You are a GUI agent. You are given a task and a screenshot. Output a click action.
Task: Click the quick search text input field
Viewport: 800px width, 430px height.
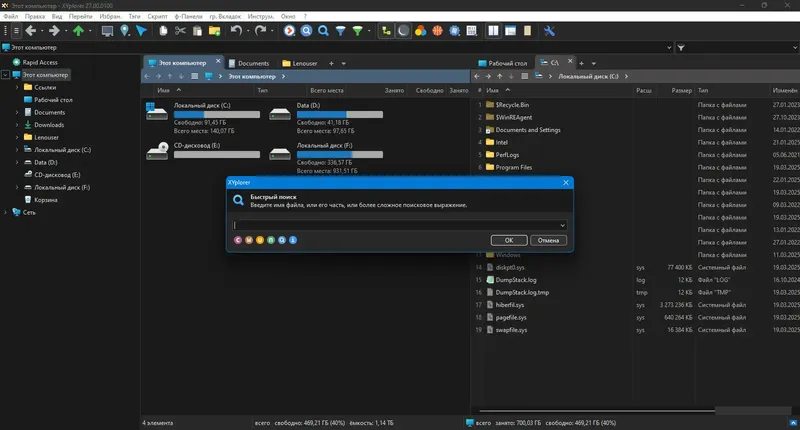[x=395, y=225]
